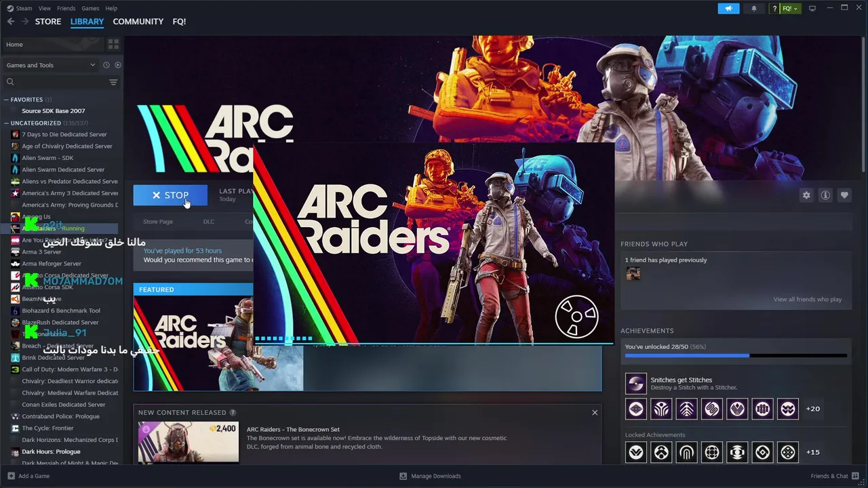The height and width of the screenshot is (488, 868).
Task: Open the Help menu
Action: coord(111,8)
